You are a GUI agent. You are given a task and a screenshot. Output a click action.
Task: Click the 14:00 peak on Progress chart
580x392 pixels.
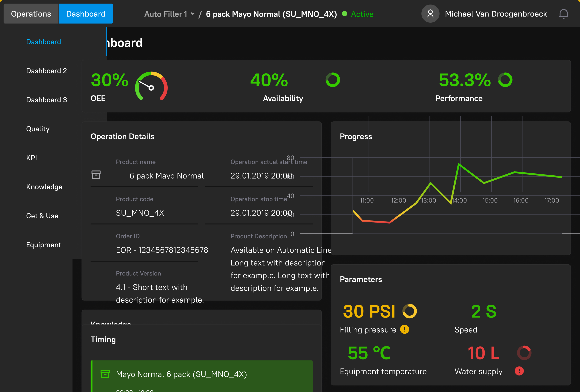coord(459,164)
